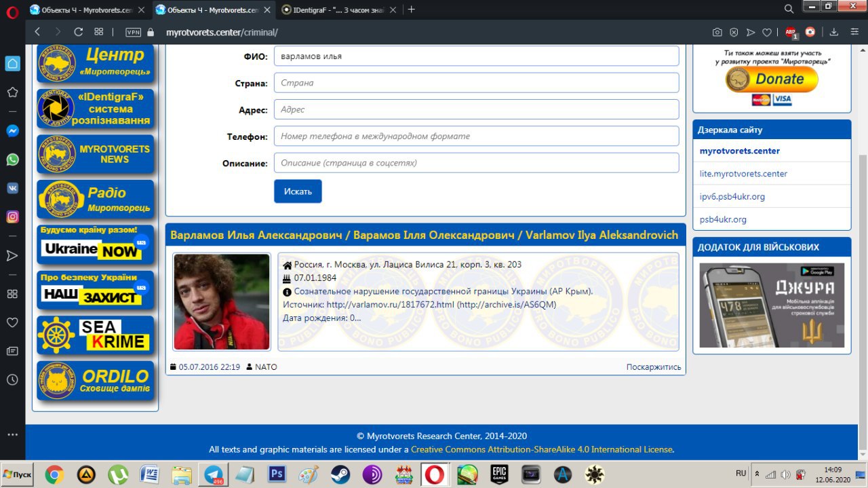This screenshot has height=488, width=868.
Task: Add page to bookmarks heart icon
Action: click(767, 32)
